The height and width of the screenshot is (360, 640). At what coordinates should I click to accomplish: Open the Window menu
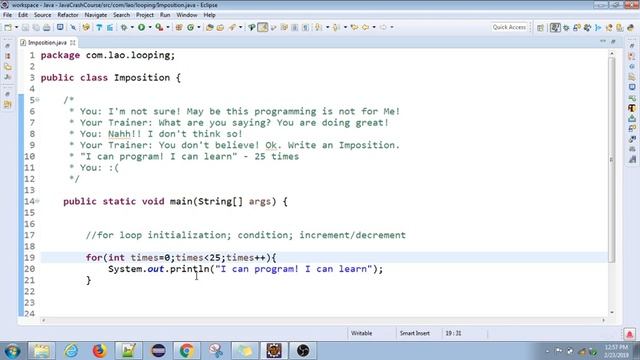point(187,15)
